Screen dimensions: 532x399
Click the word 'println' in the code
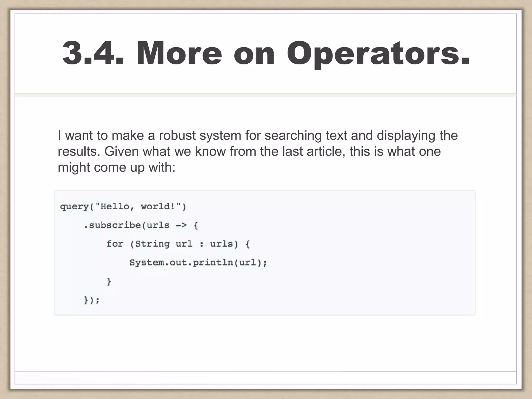pos(213,263)
